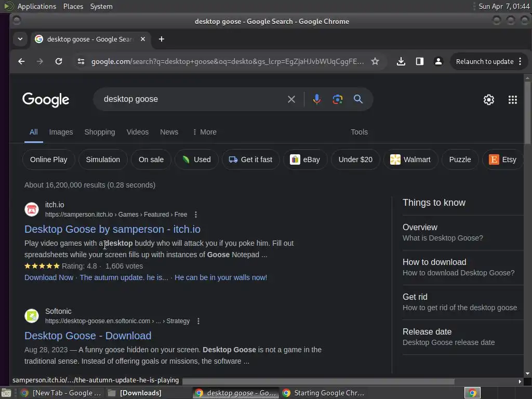This screenshot has width=532, height=399.
Task: Click the vertical page scrollbar
Action: 527,112
